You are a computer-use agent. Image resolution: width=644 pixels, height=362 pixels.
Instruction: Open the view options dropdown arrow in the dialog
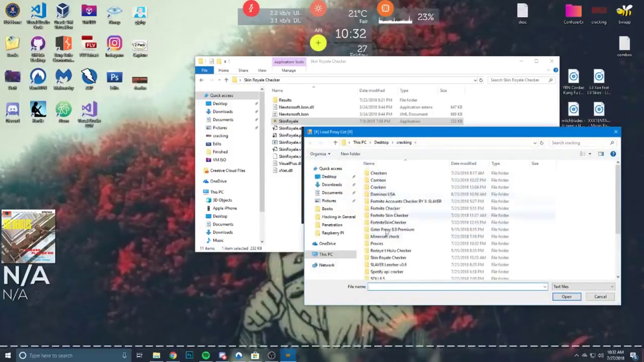[590, 154]
